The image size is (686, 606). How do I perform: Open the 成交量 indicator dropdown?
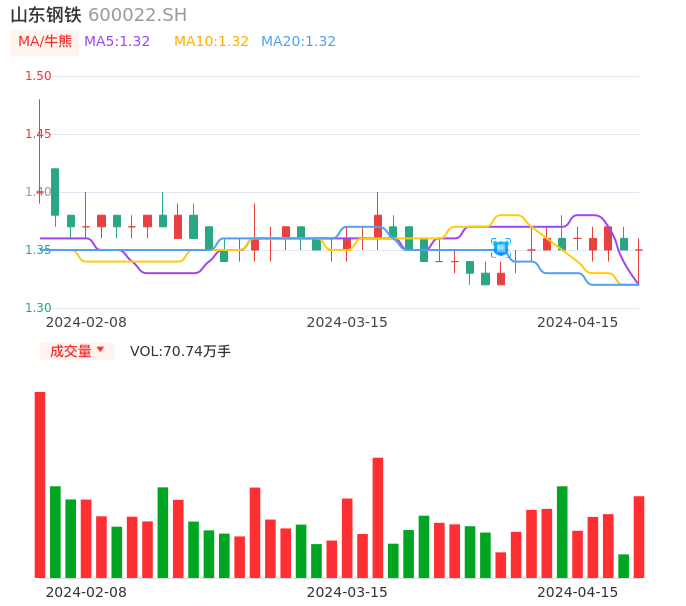[77, 351]
